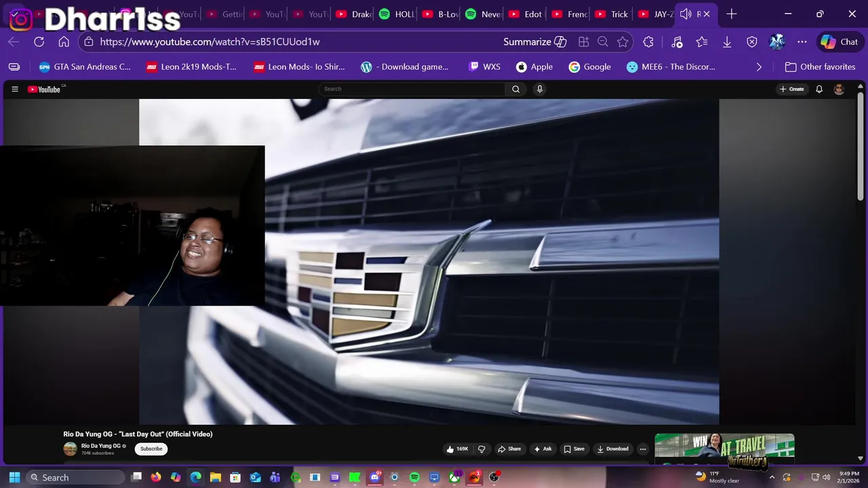View site information lock icon
Screen dimensions: 868x488
89,42
